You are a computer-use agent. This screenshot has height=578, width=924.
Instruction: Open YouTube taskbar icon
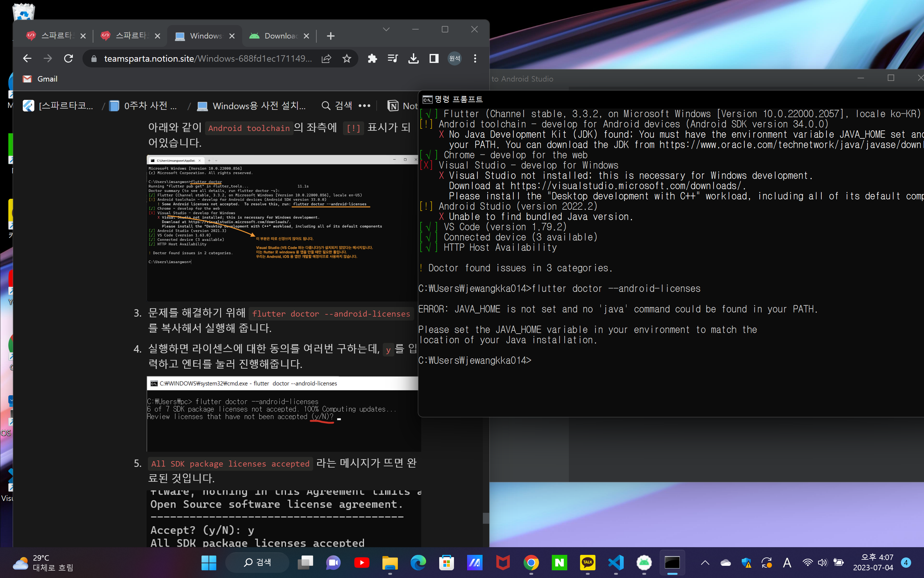click(x=362, y=563)
